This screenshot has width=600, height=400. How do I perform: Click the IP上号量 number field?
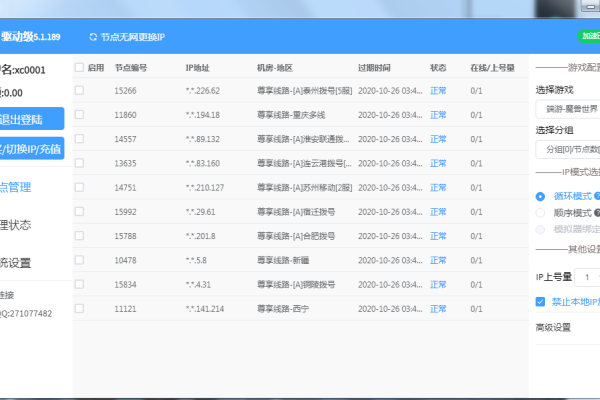pyautogui.click(x=587, y=277)
